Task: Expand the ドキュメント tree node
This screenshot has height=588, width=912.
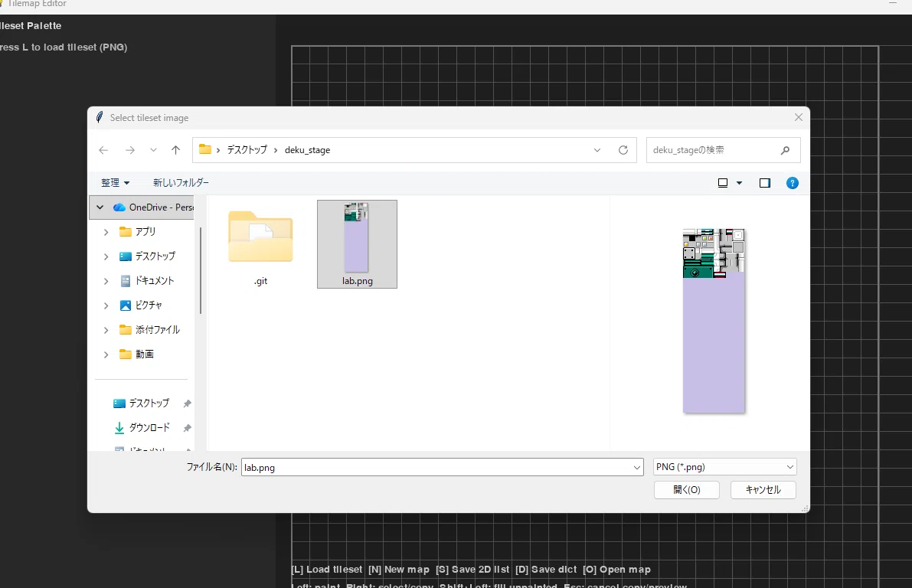Action: coord(106,281)
